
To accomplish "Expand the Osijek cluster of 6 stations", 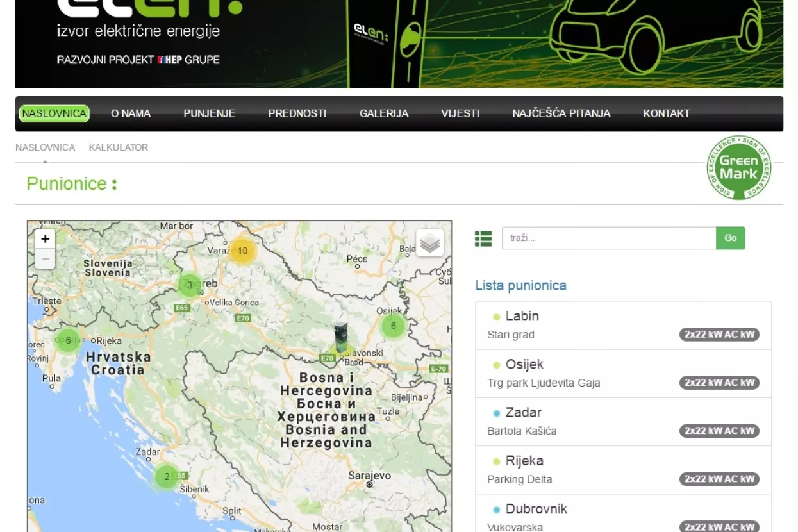I will [393, 326].
